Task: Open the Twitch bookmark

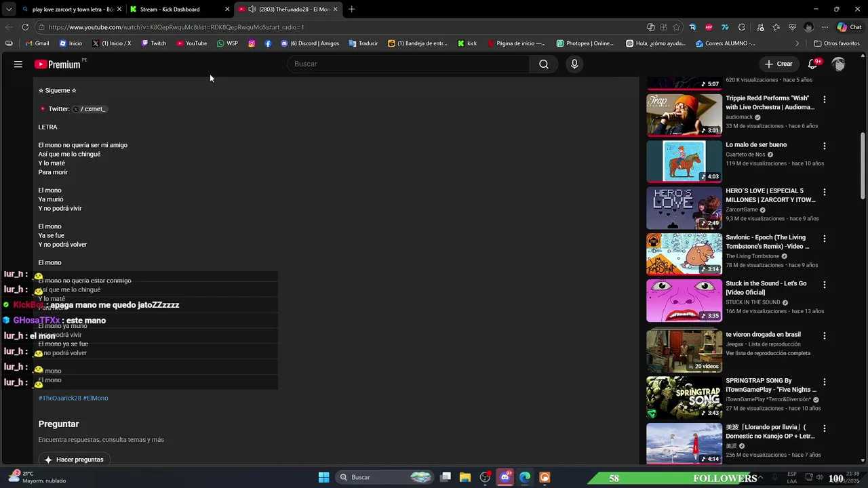Action: [x=153, y=43]
